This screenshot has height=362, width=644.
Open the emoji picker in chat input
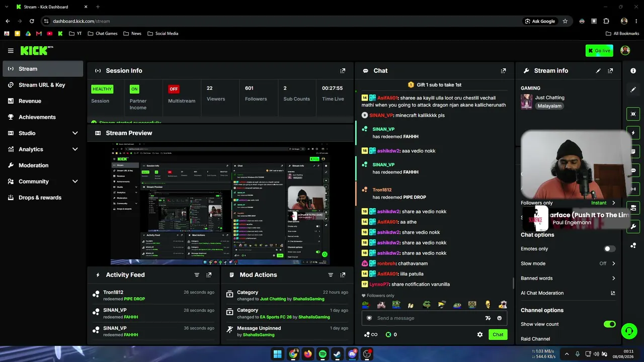tap(499, 318)
